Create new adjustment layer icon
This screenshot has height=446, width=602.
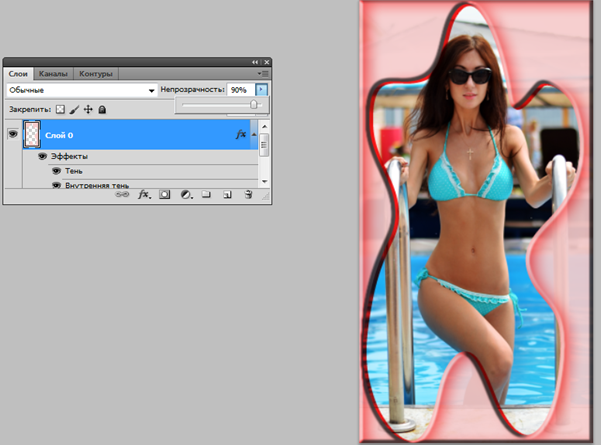pyautogui.click(x=185, y=195)
